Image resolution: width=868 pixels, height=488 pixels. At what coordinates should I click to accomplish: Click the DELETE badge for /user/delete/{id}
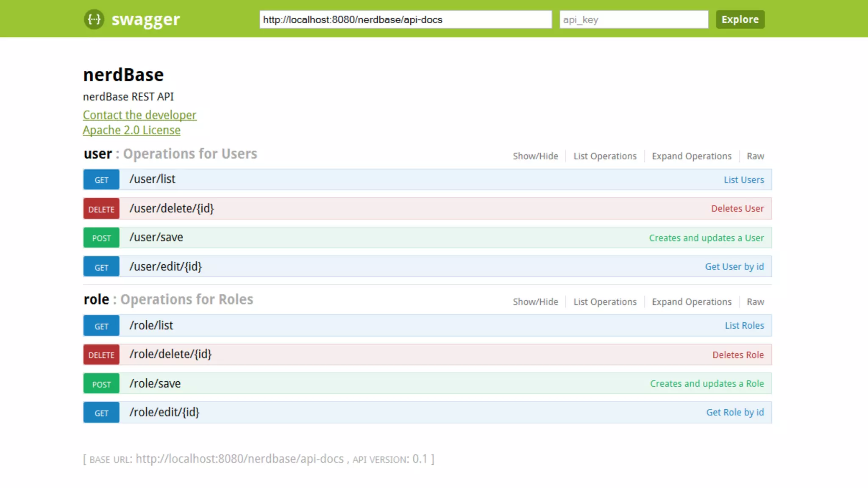[x=101, y=209]
